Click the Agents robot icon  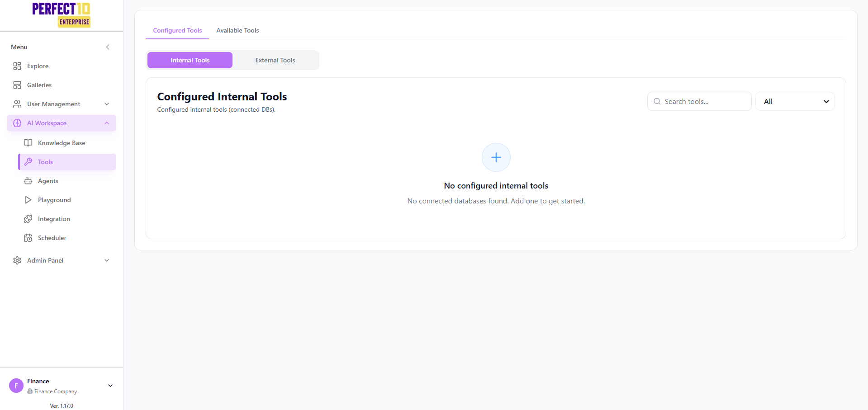pyautogui.click(x=28, y=181)
